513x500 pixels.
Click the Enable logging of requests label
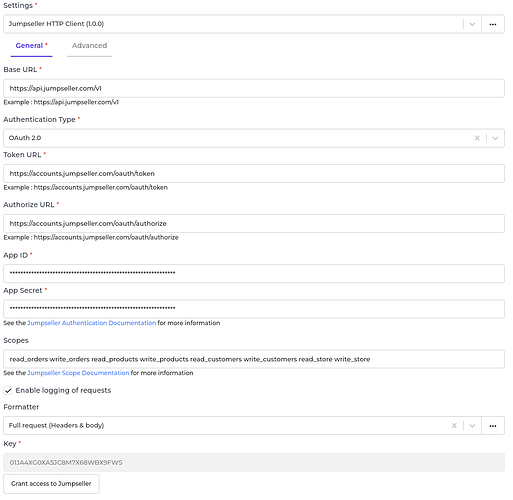[x=63, y=390]
